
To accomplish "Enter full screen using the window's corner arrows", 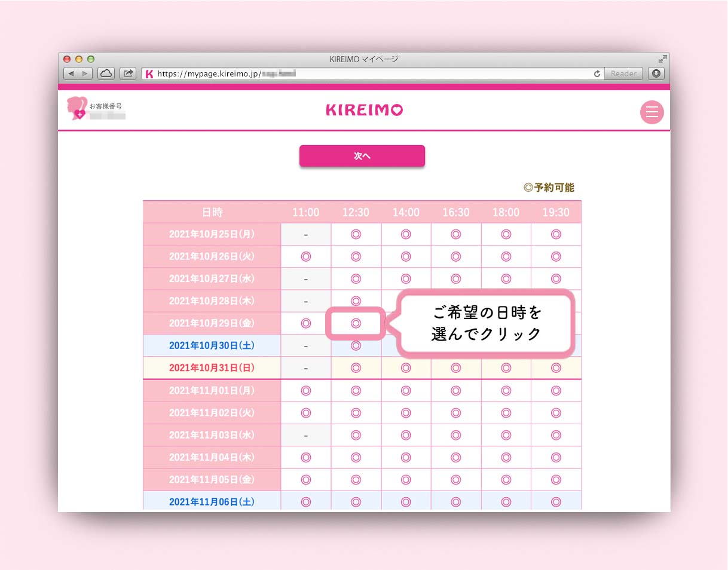I will coord(662,59).
